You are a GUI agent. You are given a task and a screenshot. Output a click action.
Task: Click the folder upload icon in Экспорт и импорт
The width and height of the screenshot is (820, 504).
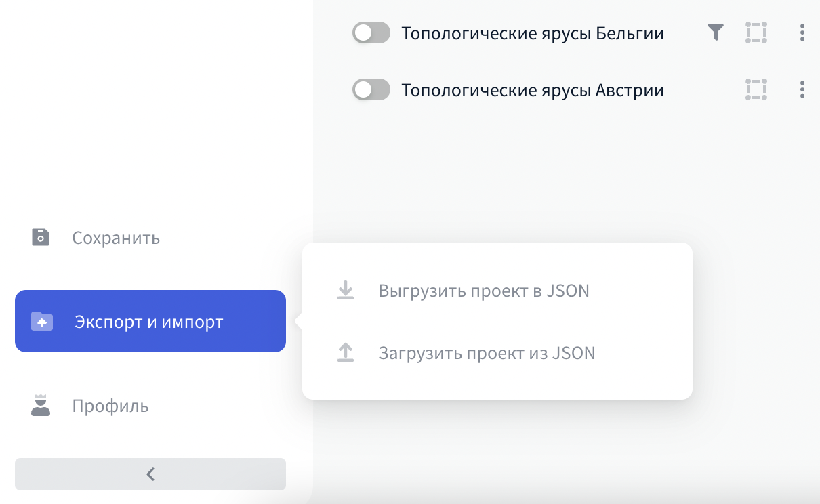(x=41, y=321)
